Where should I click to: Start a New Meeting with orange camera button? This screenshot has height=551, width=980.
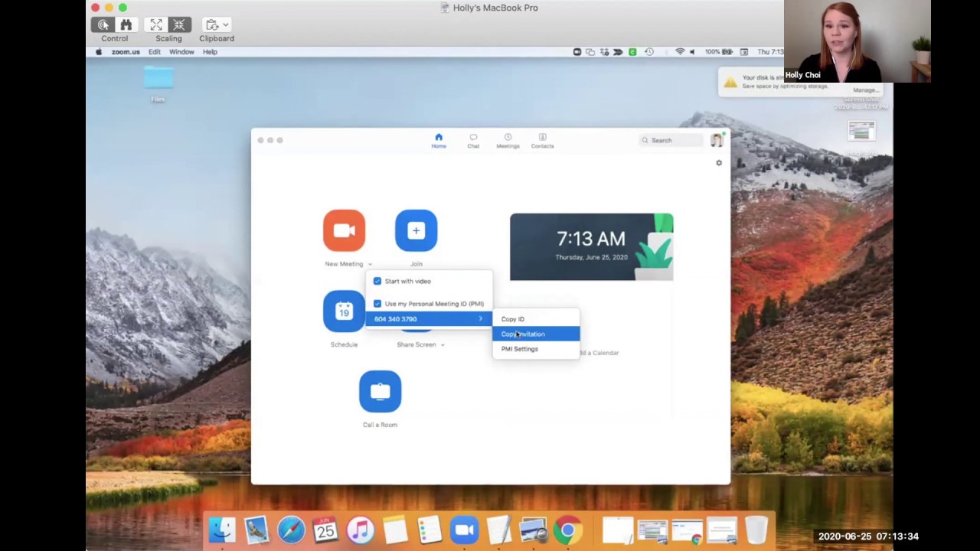click(344, 230)
